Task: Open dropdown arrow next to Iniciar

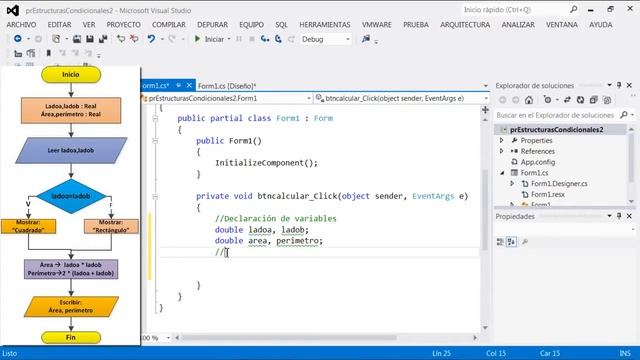Action: (229, 39)
